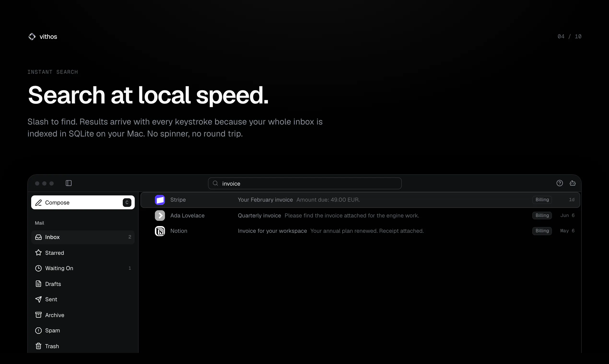Click the Spam warning icon
Image resolution: width=609 pixels, height=364 pixels.
tap(39, 331)
